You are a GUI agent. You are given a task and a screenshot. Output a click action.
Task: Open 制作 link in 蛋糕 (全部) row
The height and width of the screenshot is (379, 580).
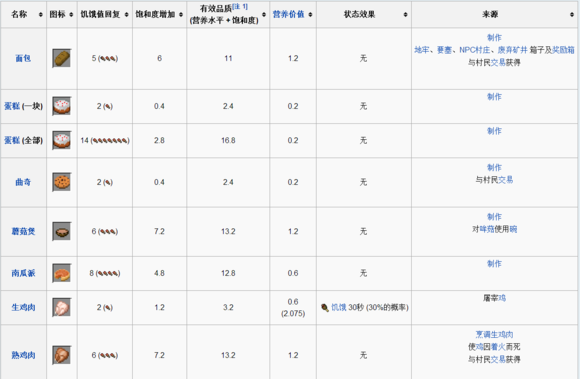(x=494, y=131)
